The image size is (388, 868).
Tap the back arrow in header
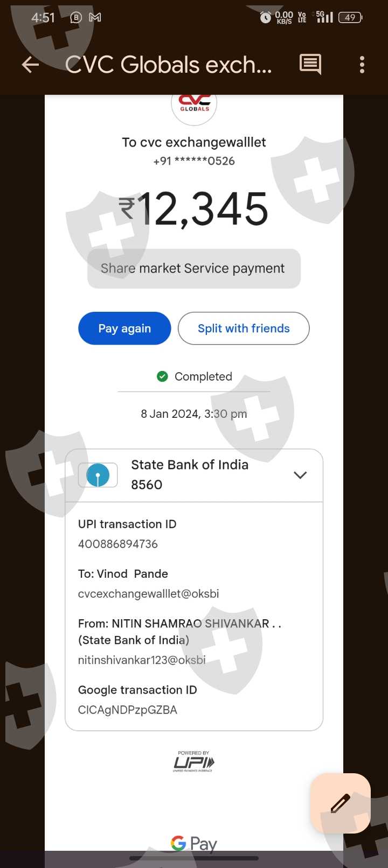click(x=30, y=65)
